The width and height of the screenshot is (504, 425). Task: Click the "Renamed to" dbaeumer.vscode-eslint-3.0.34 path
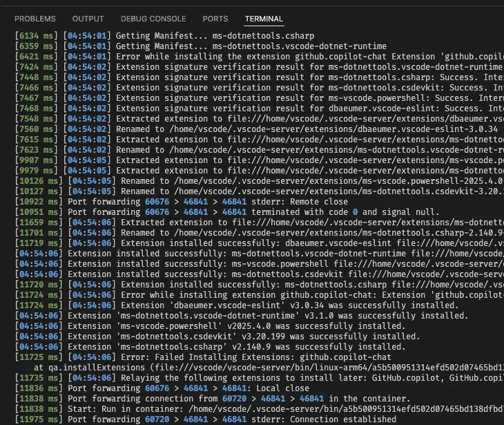[333, 129]
